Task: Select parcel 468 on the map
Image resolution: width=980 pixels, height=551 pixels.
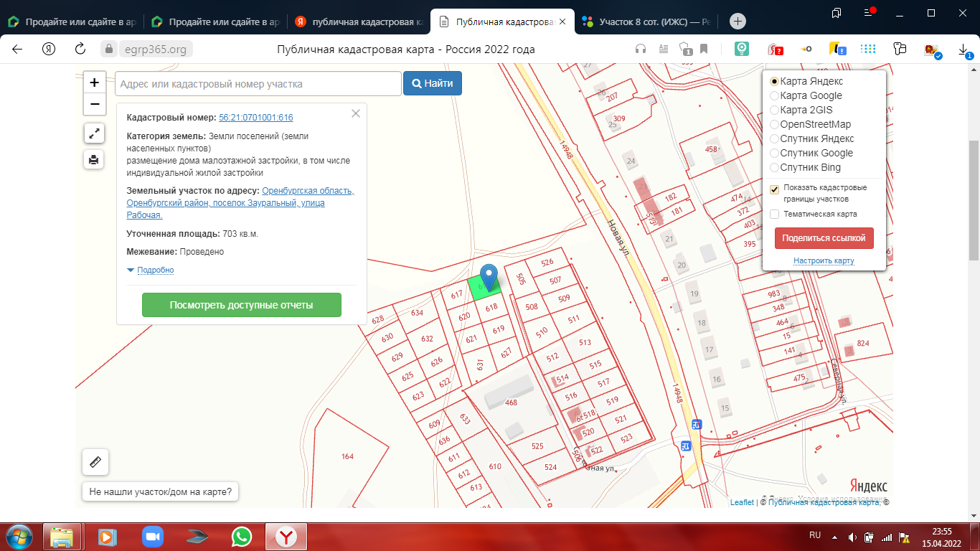Action: [511, 402]
